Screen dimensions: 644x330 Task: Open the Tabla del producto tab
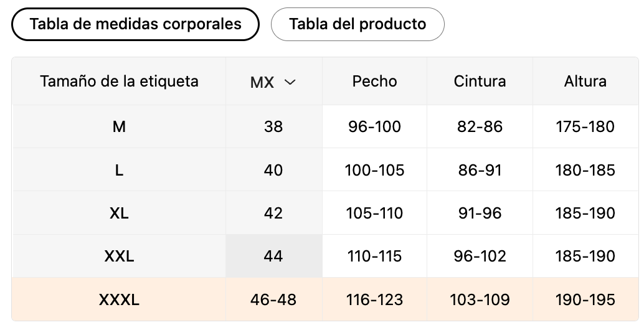point(358,24)
